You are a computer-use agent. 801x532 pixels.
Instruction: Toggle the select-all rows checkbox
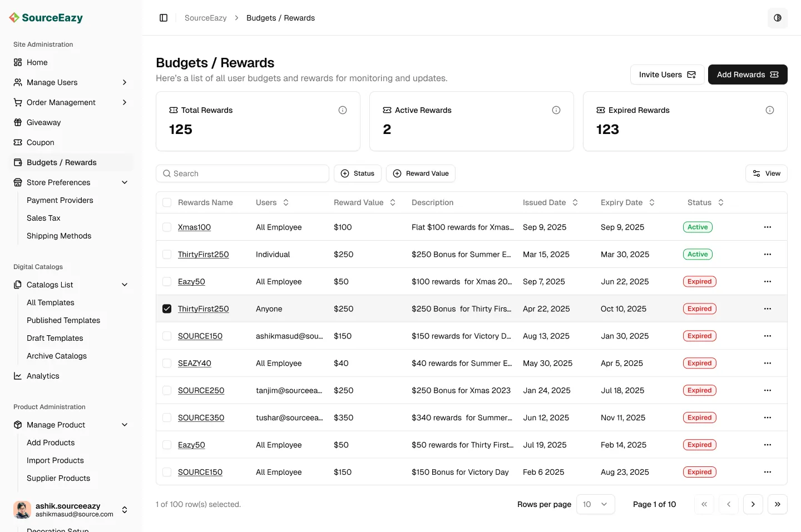pos(167,202)
